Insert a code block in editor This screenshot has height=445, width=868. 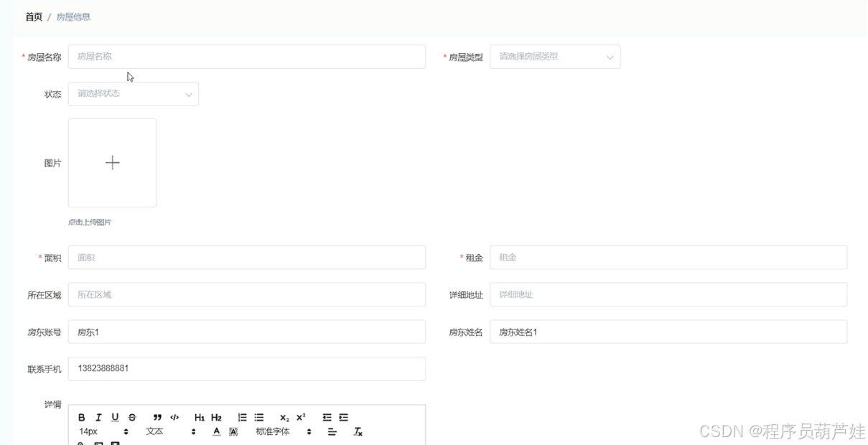(x=174, y=418)
